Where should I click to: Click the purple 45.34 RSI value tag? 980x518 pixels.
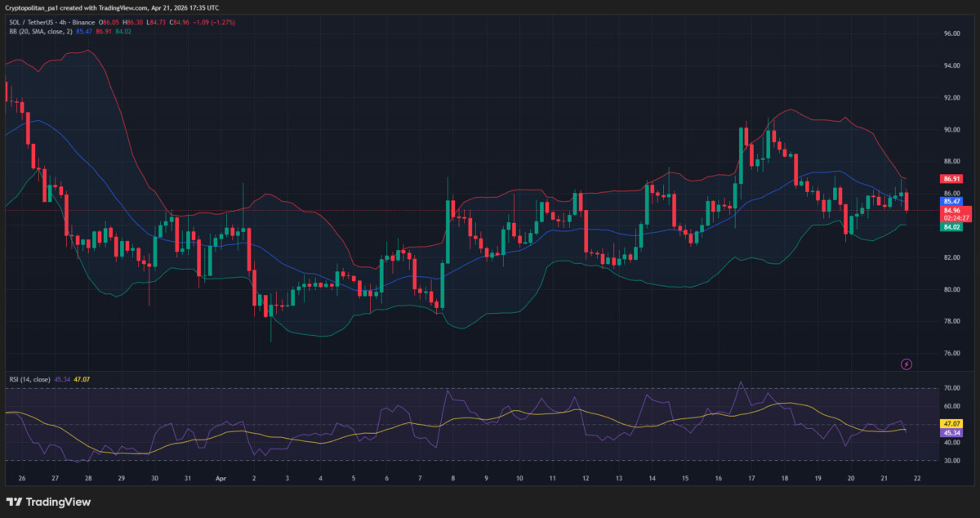(x=950, y=433)
